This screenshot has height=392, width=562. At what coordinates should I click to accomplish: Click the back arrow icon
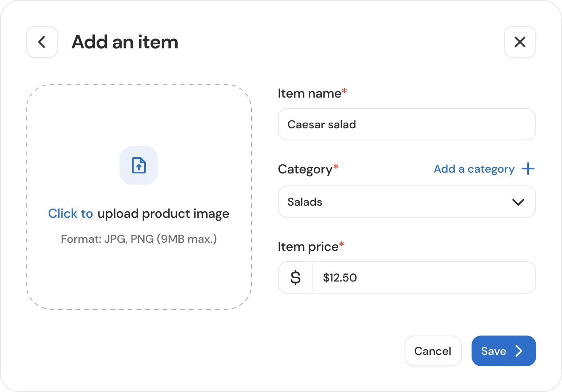coord(42,42)
